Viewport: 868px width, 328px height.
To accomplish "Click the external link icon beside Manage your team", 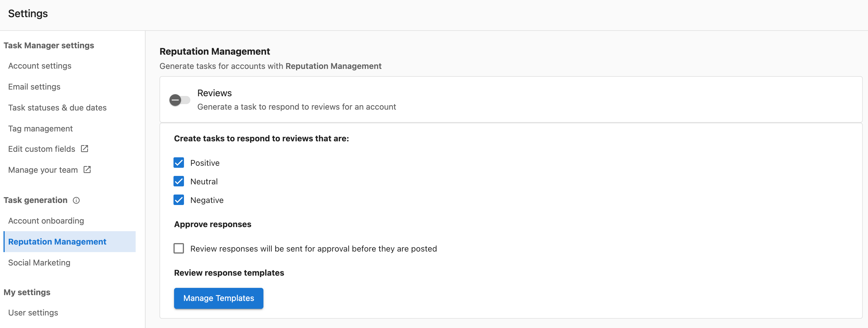I will [87, 170].
